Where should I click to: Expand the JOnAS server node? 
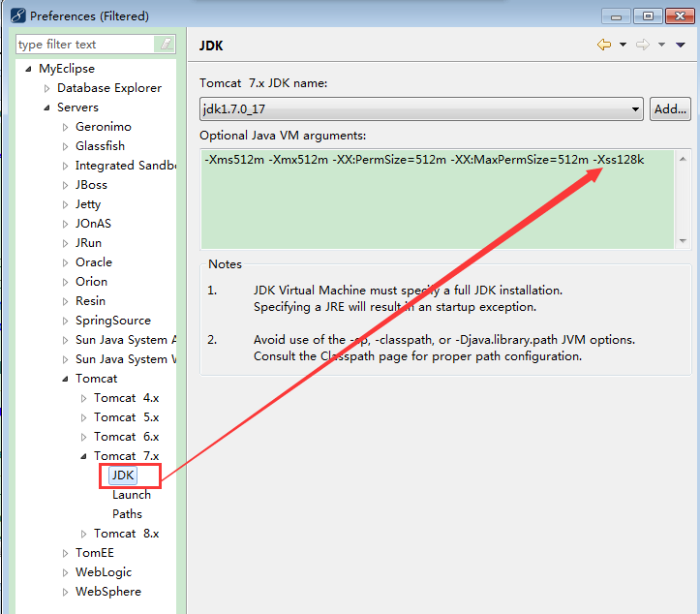click(65, 224)
